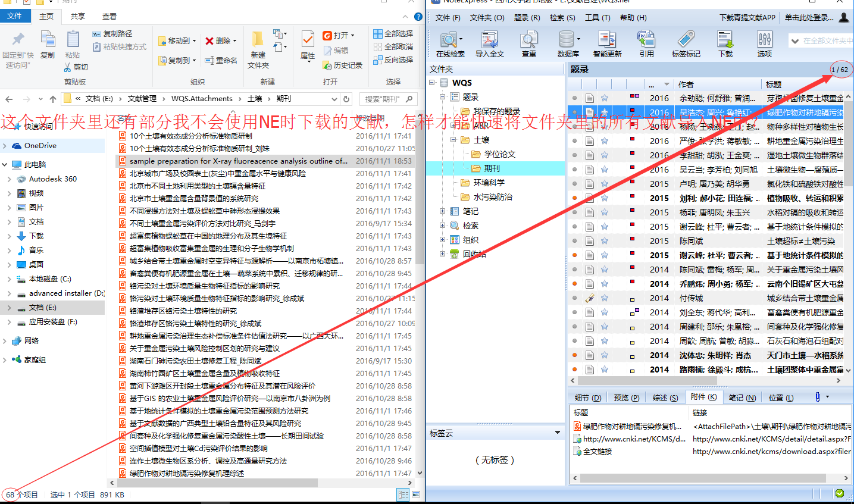
Task: Click 重命名 rename in Explorer ribbon
Action: point(221,60)
